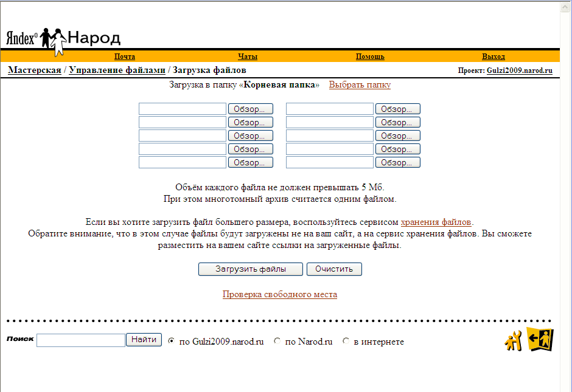Click the scrollbar up arrow
Screen dimensions: 572x392
[x=565, y=7]
